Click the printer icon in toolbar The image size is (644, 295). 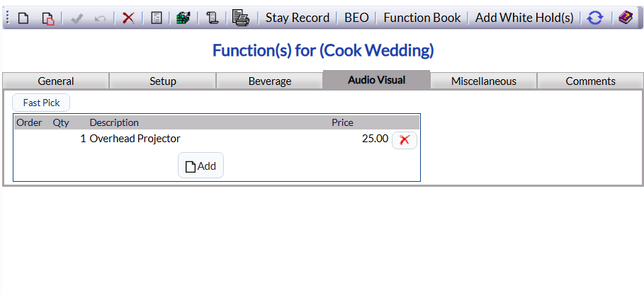pyautogui.click(x=240, y=18)
